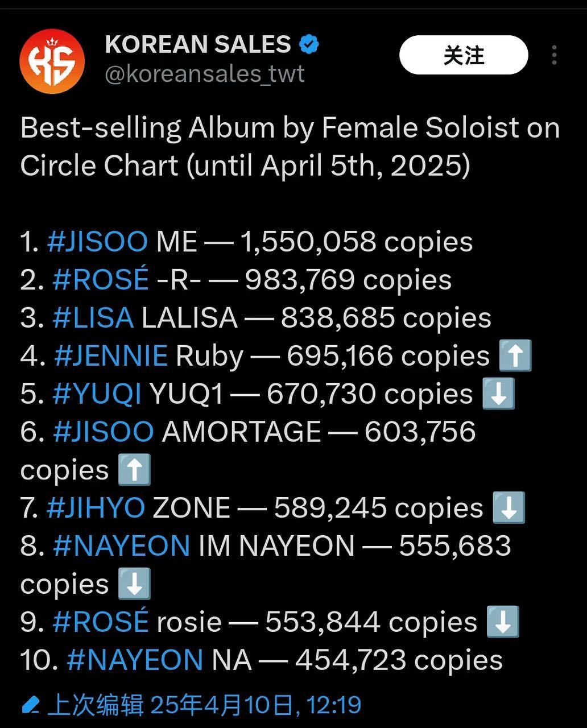
Task: View edit history via 上次编辑 timestamp
Action: pos(204,706)
